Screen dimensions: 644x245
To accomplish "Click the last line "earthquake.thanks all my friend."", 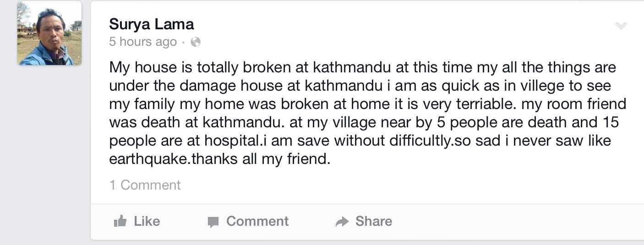I will tap(219, 159).
